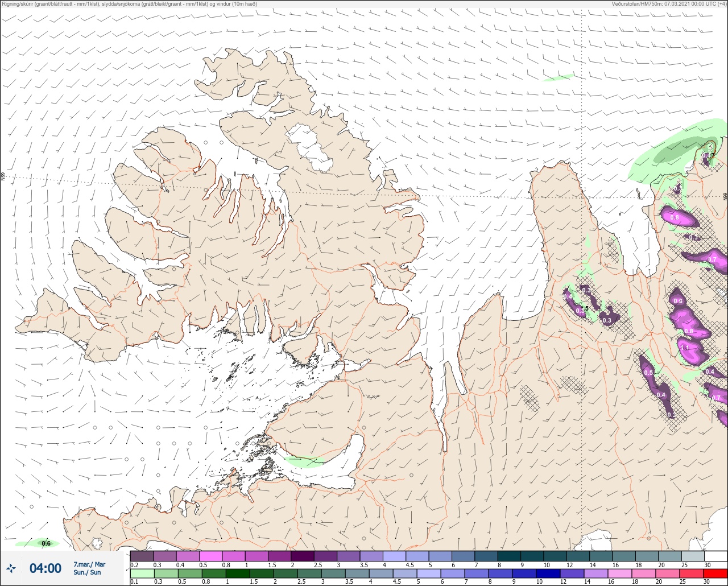728x586 pixels.
Task: Select the light pink 0.5 snow legend swatch
Action: (210, 556)
